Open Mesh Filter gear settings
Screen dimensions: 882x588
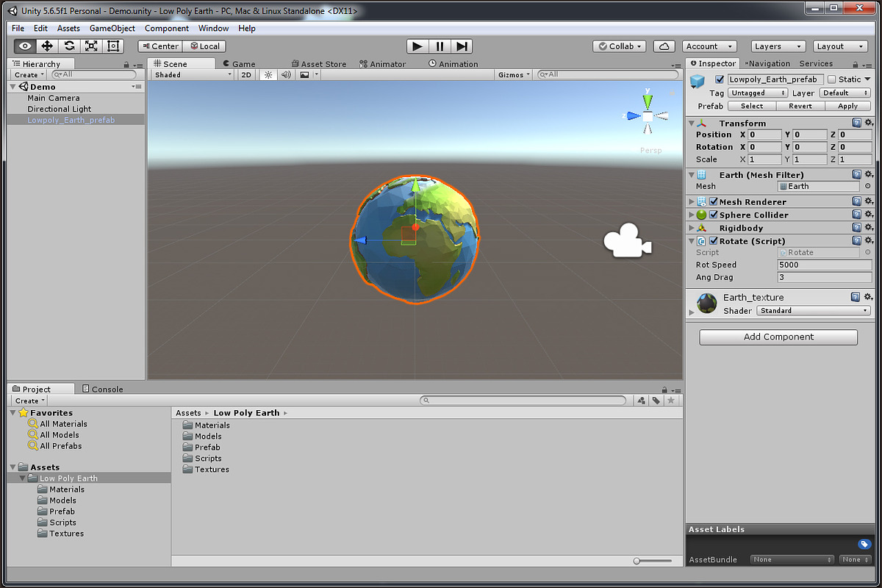tap(868, 174)
